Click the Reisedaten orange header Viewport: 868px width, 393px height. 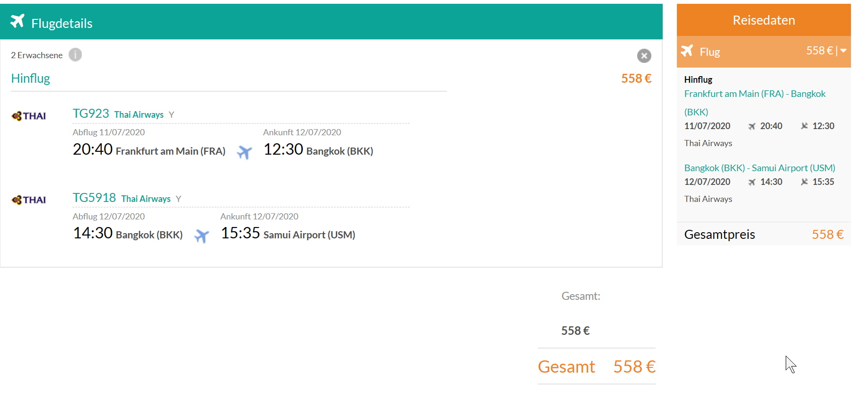[763, 20]
